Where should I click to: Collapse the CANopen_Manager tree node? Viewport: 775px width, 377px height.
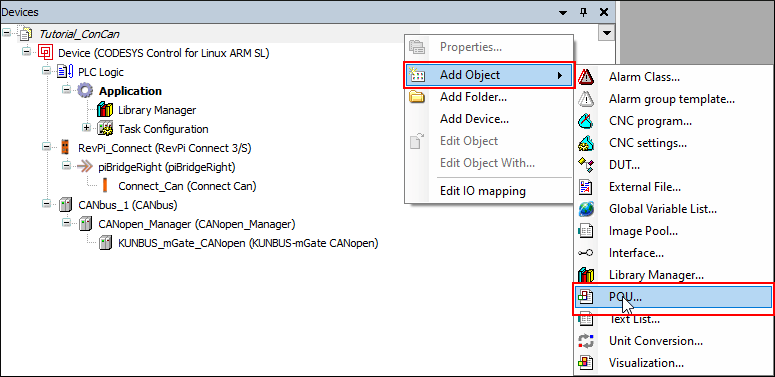pos(66,223)
